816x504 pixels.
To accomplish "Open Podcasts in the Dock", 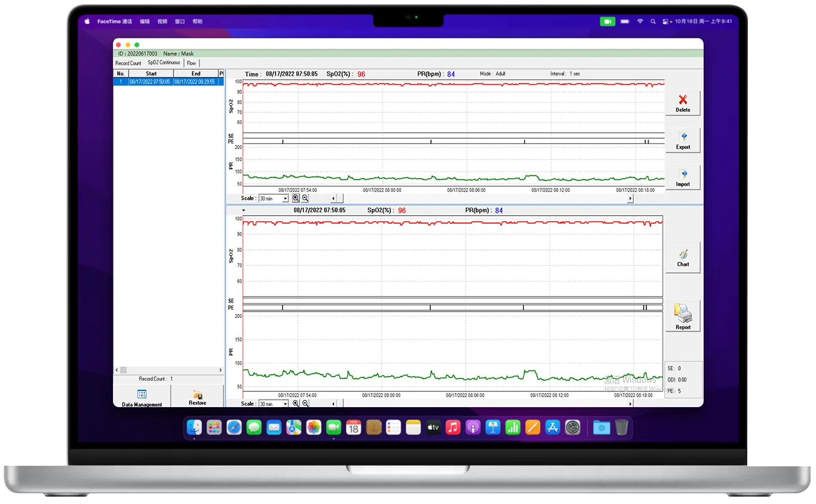I will (473, 427).
